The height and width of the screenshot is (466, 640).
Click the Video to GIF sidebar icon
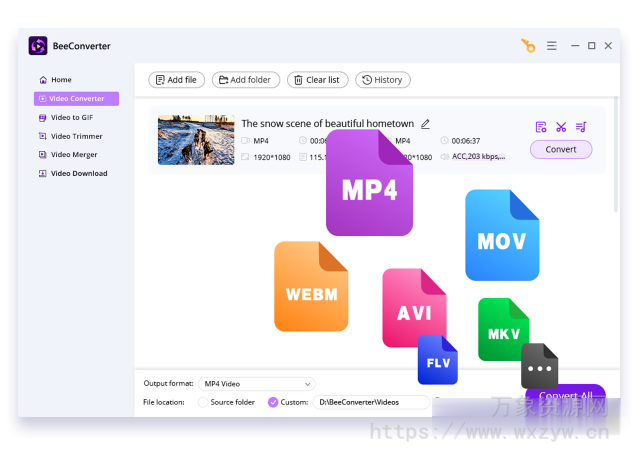point(42,118)
